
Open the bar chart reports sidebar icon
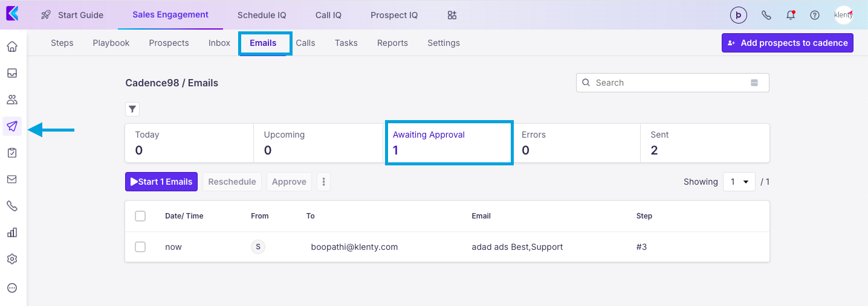click(x=12, y=232)
